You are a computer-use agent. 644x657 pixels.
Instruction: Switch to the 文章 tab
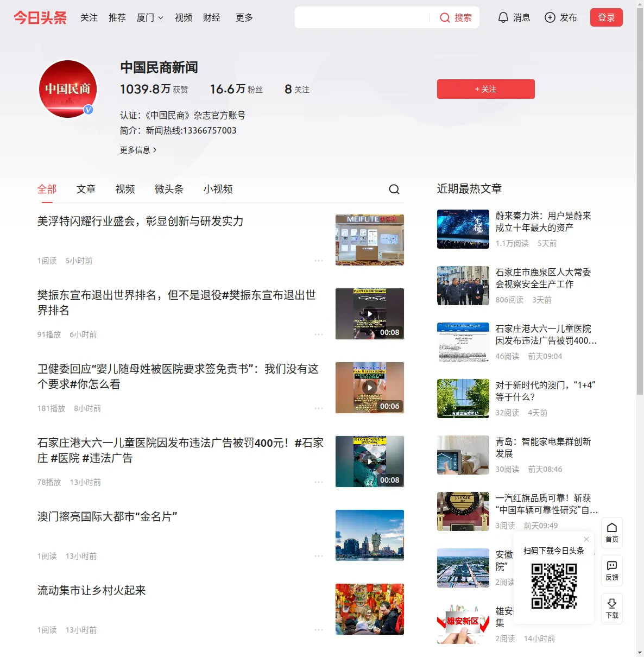[x=86, y=189]
